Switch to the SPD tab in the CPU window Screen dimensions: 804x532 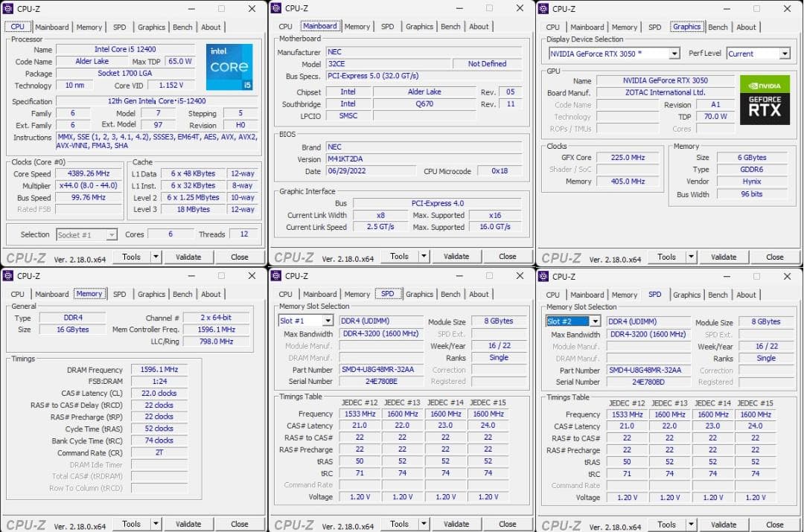tap(119, 27)
